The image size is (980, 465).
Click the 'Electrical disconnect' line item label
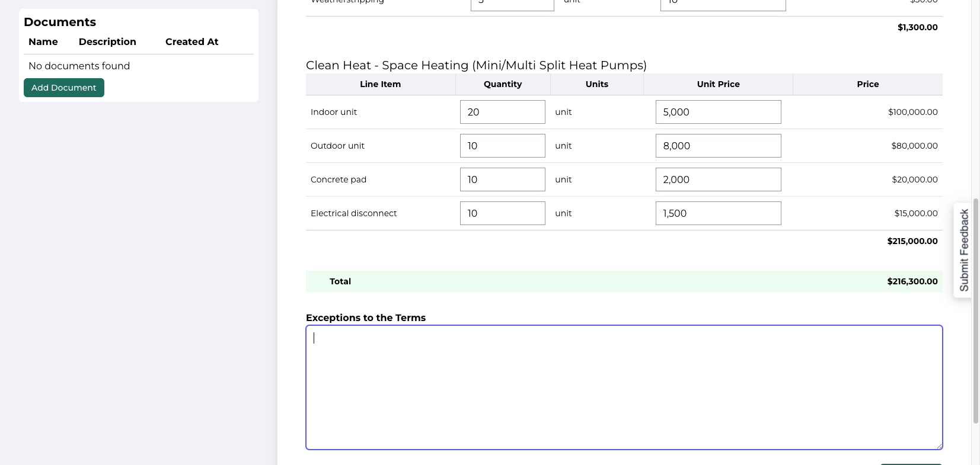pos(354,213)
